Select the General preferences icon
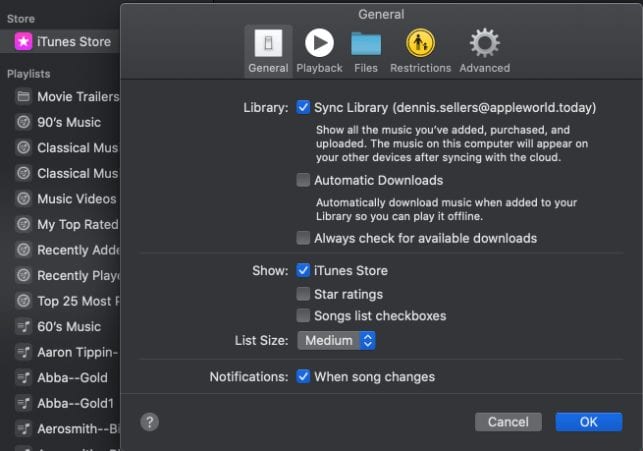 267,43
